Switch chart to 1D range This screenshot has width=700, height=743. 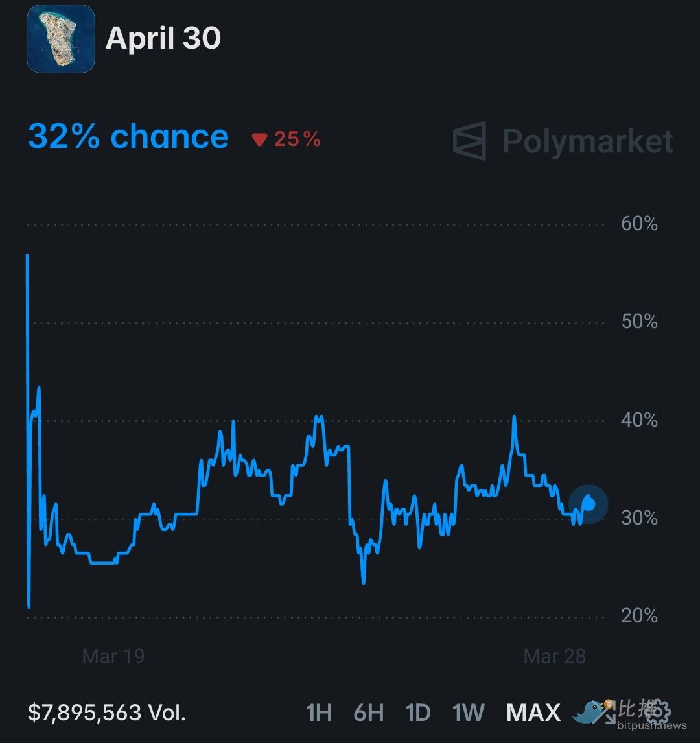coord(417,713)
